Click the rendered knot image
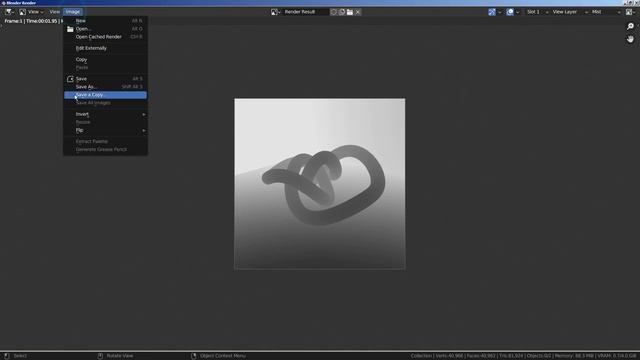The image size is (640, 360). click(x=320, y=184)
